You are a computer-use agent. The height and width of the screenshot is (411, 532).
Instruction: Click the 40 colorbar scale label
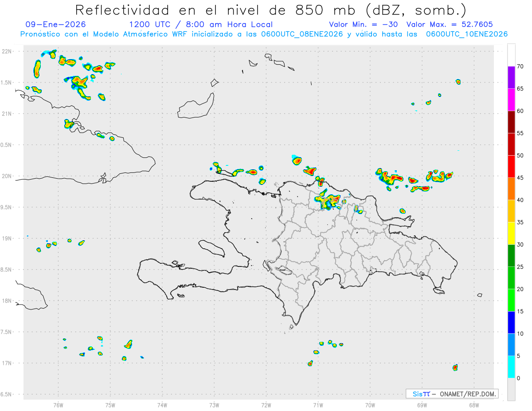520,200
